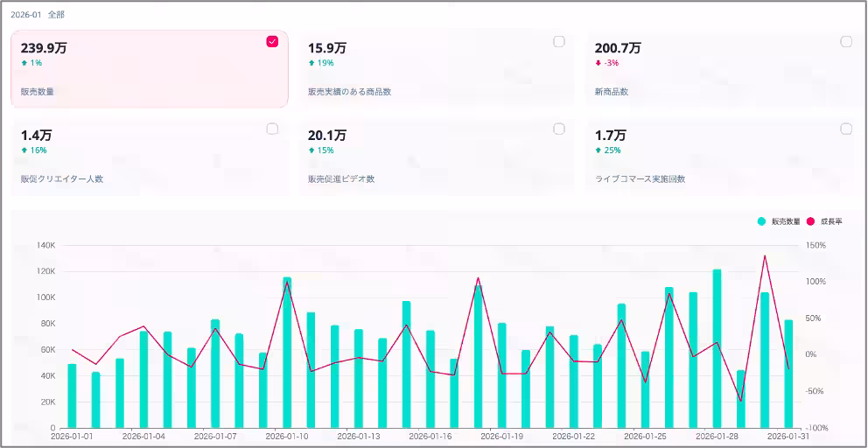Select the 販売促進ビデオ数 checkbox
Viewport: 868px width, 448px height.
click(559, 129)
